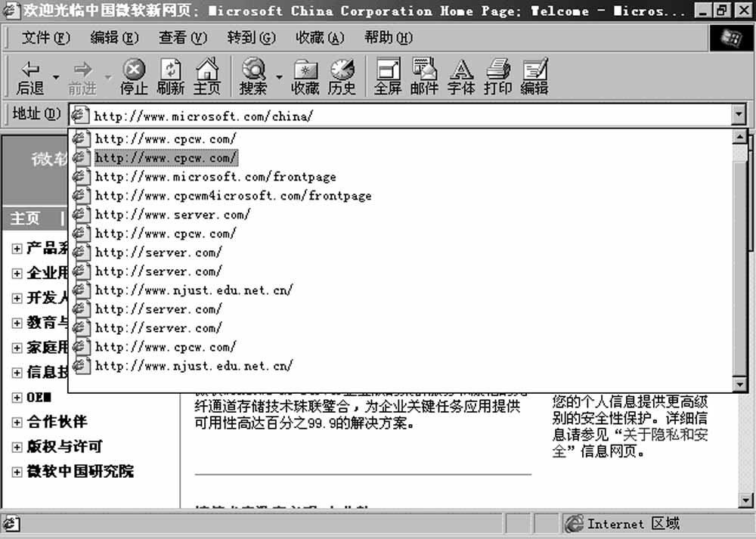Click the Font (字体) toolbar icon

pyautogui.click(x=461, y=76)
